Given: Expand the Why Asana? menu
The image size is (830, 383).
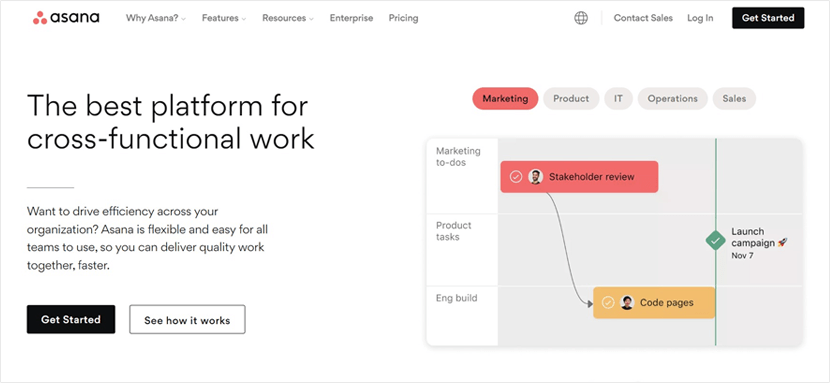Looking at the screenshot, I should click(x=156, y=18).
